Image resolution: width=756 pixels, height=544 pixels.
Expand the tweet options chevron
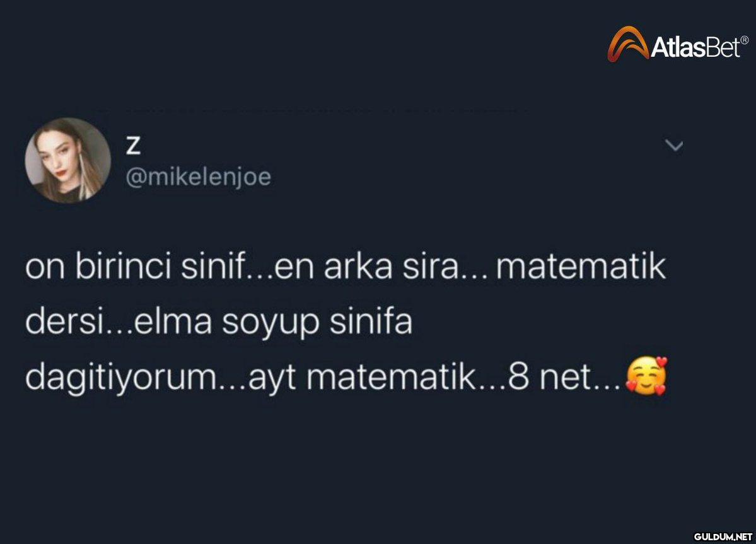[x=675, y=146]
